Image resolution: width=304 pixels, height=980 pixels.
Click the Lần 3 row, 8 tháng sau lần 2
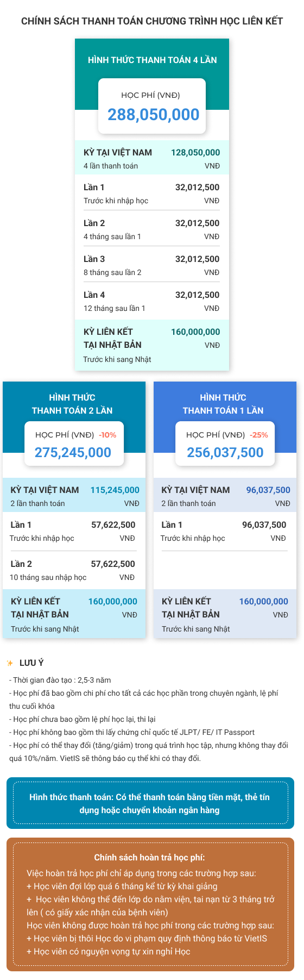[x=152, y=265]
